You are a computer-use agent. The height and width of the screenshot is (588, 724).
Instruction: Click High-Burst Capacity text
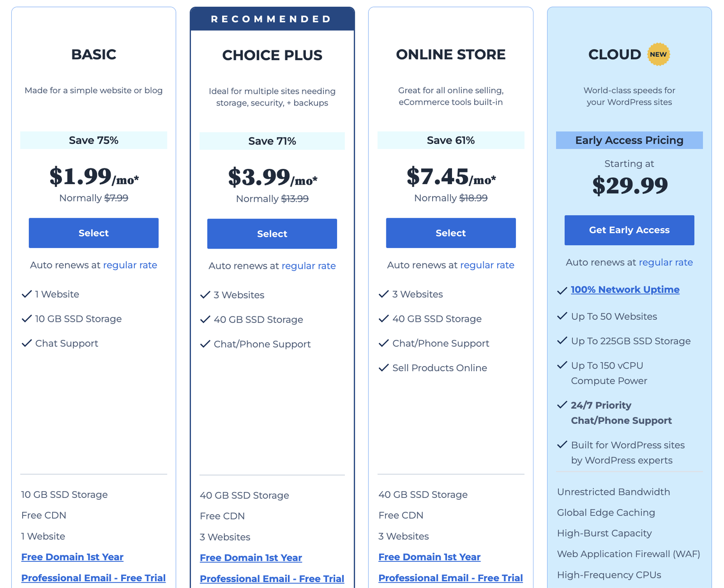pos(605,534)
